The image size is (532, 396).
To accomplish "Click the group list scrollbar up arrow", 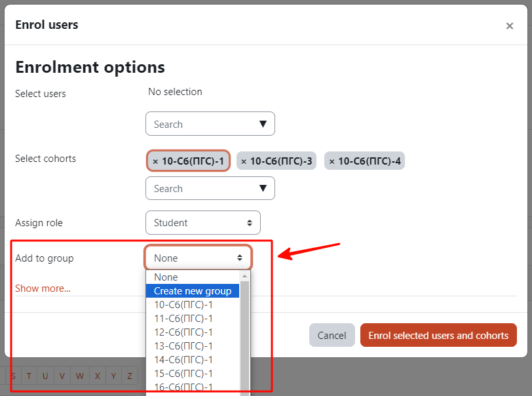I will click(x=244, y=276).
